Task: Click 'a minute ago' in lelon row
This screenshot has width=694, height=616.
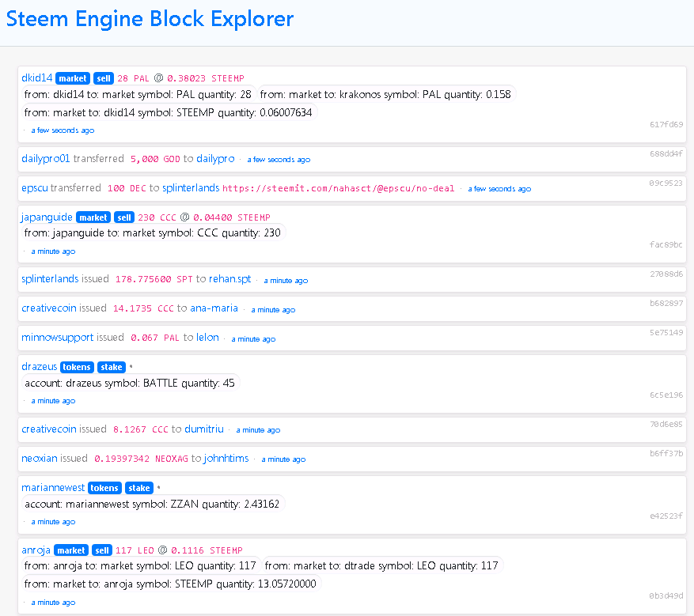Action: 253,339
